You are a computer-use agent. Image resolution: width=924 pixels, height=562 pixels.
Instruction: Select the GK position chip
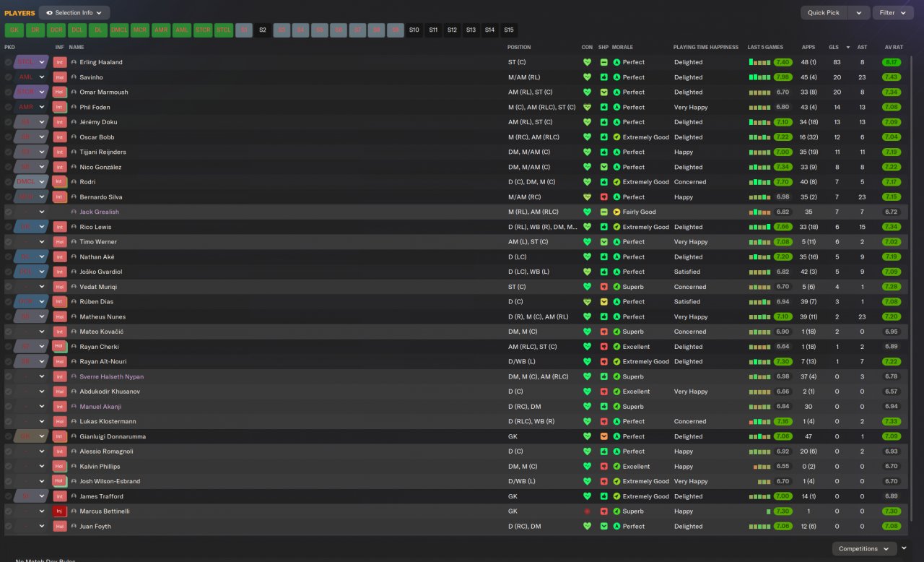click(x=14, y=30)
